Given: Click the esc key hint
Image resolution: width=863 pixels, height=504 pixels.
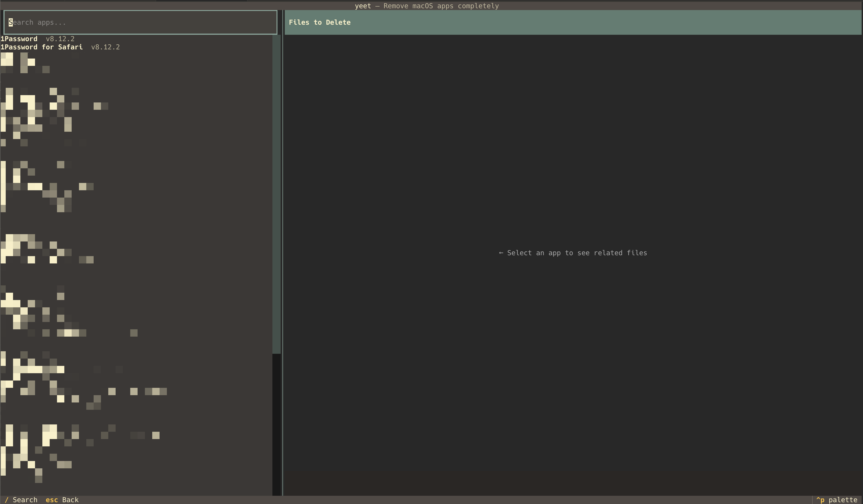Looking at the screenshot, I should [x=52, y=500].
